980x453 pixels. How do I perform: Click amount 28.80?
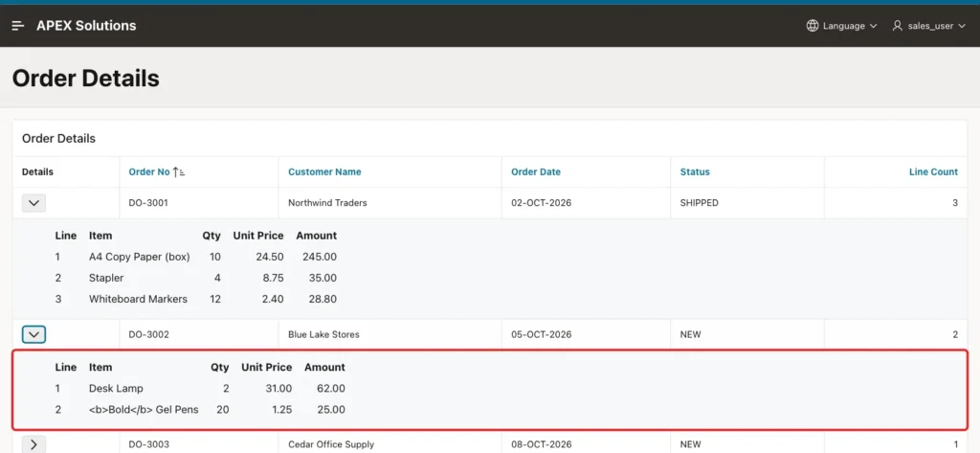(x=323, y=299)
